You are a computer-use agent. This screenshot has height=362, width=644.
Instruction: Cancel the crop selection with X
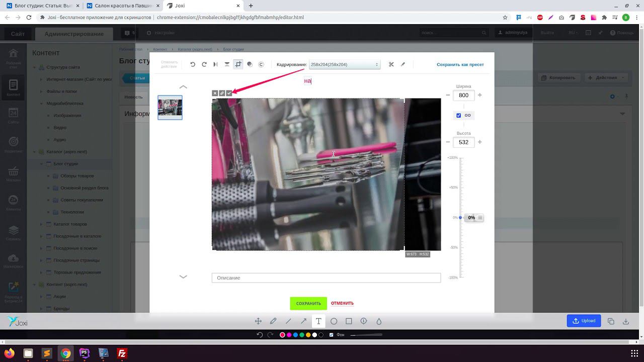(x=215, y=93)
